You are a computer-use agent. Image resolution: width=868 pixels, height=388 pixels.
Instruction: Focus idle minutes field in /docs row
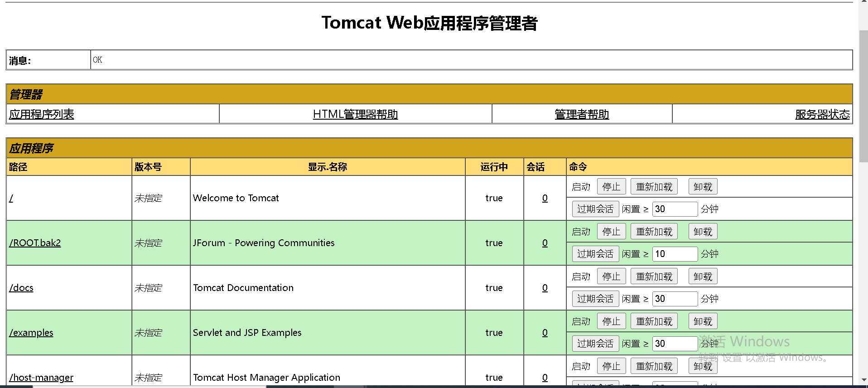pos(675,299)
